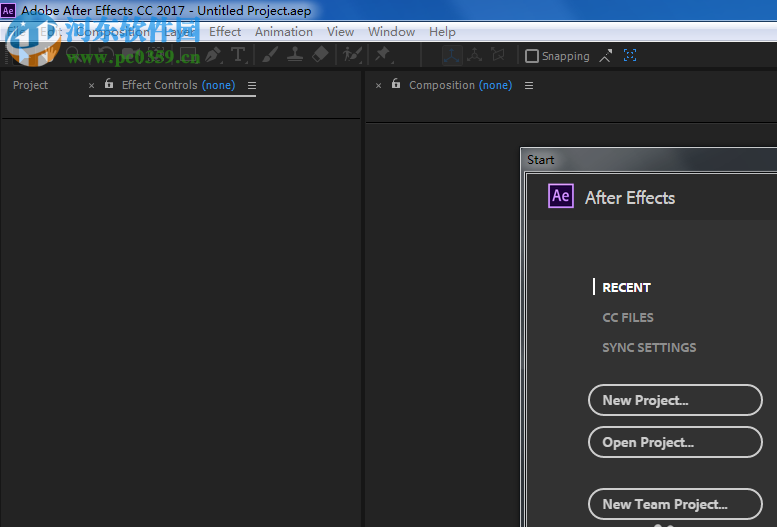Switch to the Project tab

(30, 85)
